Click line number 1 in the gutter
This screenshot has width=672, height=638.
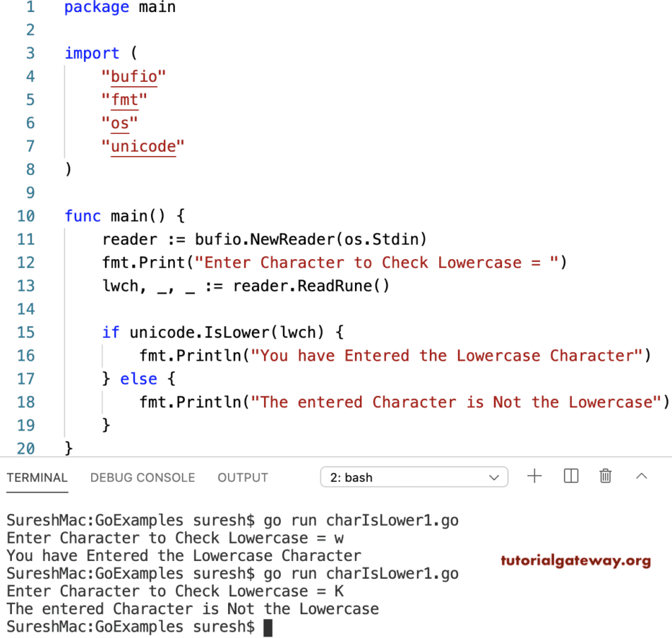pyautogui.click(x=29, y=8)
